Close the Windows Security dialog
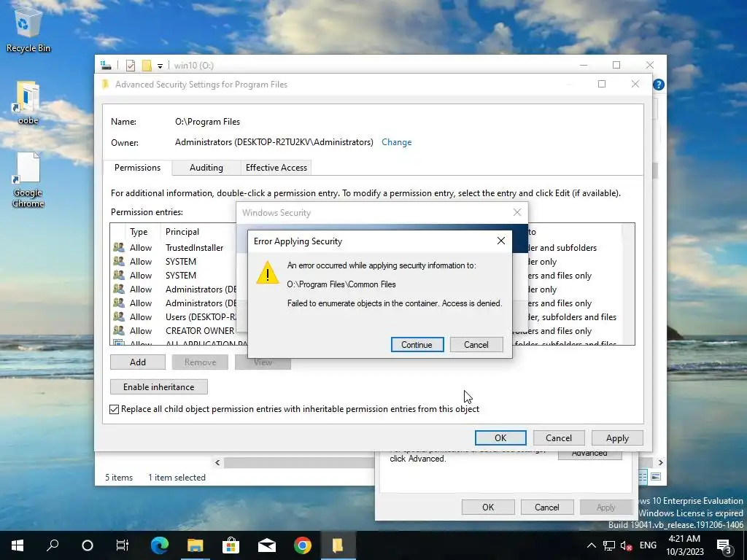The image size is (747, 560). [x=517, y=212]
